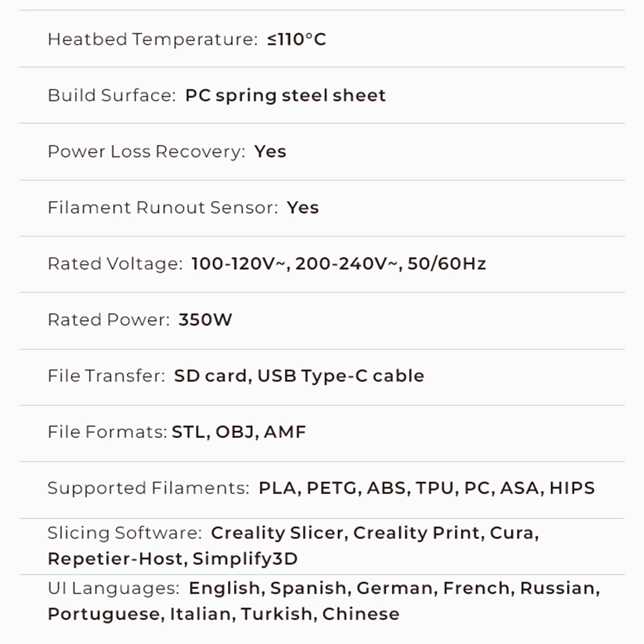This screenshot has height=644, width=644.
Task: Select Repetier-Host, Simplify3D text
Action: [173, 559]
